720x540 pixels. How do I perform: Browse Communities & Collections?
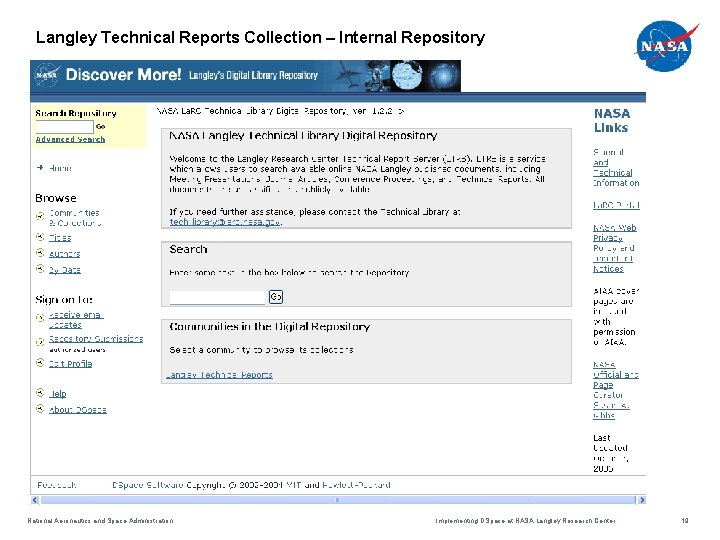[75, 218]
